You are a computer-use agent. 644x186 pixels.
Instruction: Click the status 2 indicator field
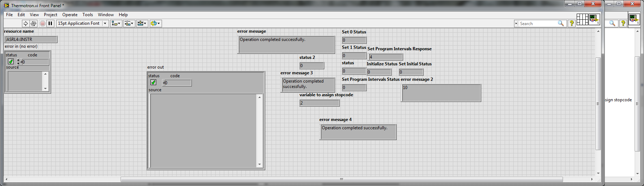pyautogui.click(x=312, y=66)
